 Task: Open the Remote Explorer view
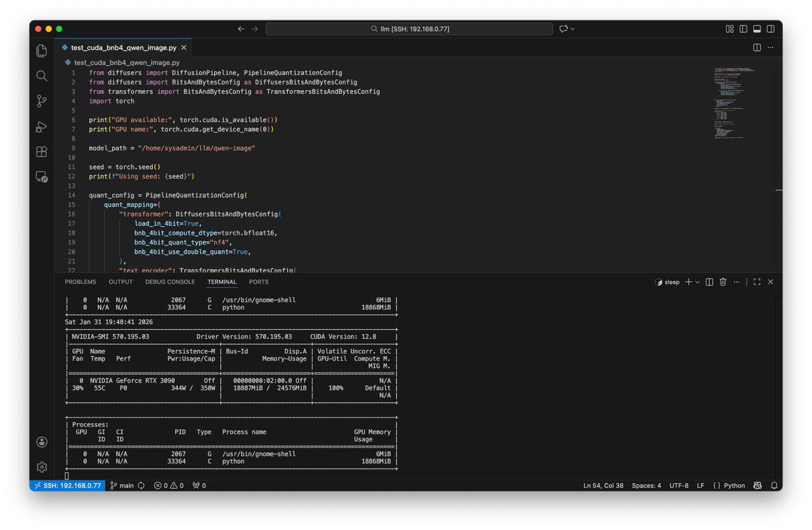(42, 177)
